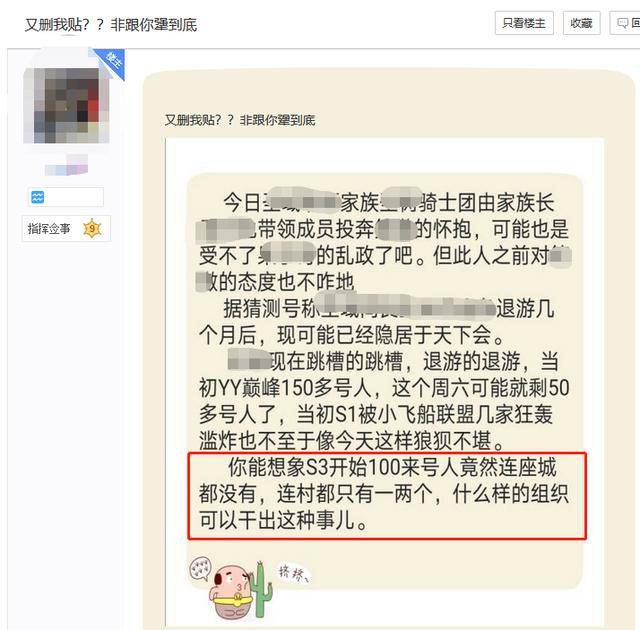
Task: Click the empty badge box beside the Aquarius icon
Action: click(74, 197)
